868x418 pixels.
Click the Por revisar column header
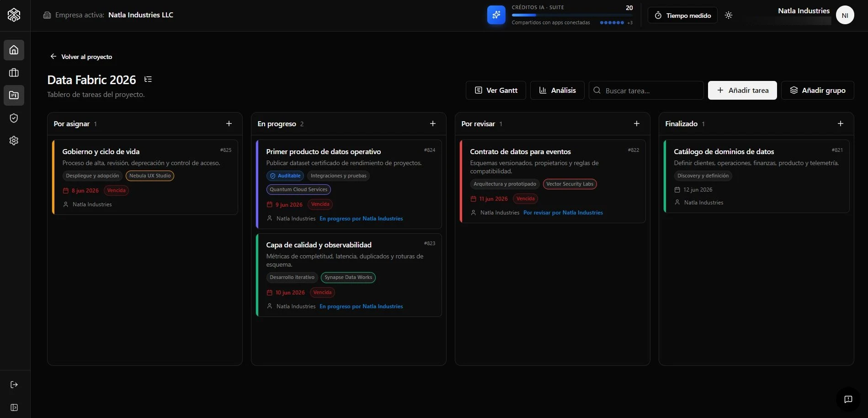click(x=478, y=124)
